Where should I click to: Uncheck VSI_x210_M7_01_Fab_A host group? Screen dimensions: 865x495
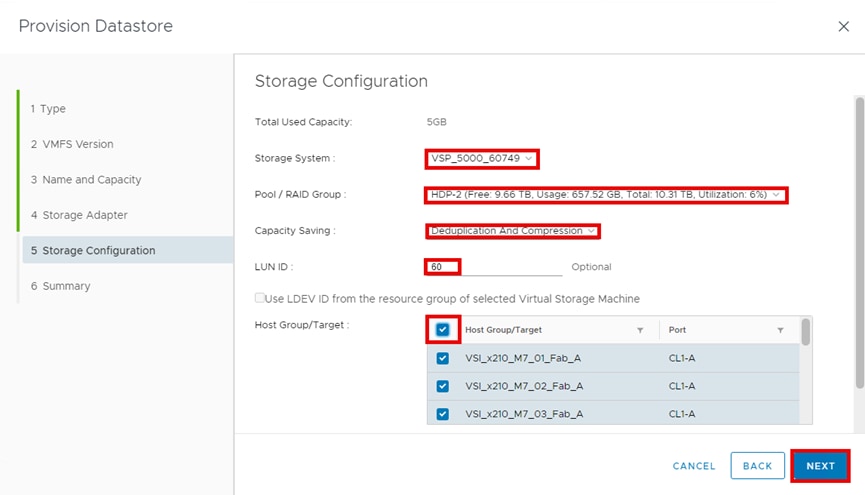point(443,358)
